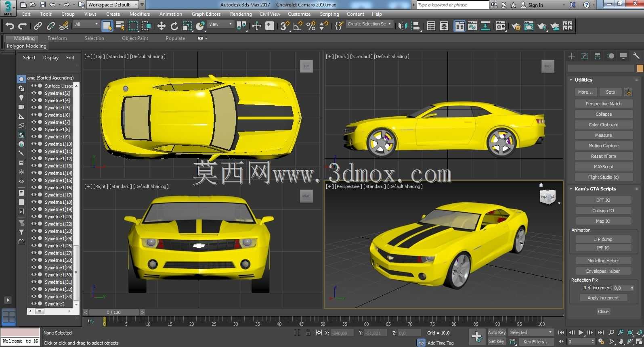Viewport: 644px width, 347px height.
Task: Expand the Sign In dropdown arrow
Action: [x=564, y=5]
